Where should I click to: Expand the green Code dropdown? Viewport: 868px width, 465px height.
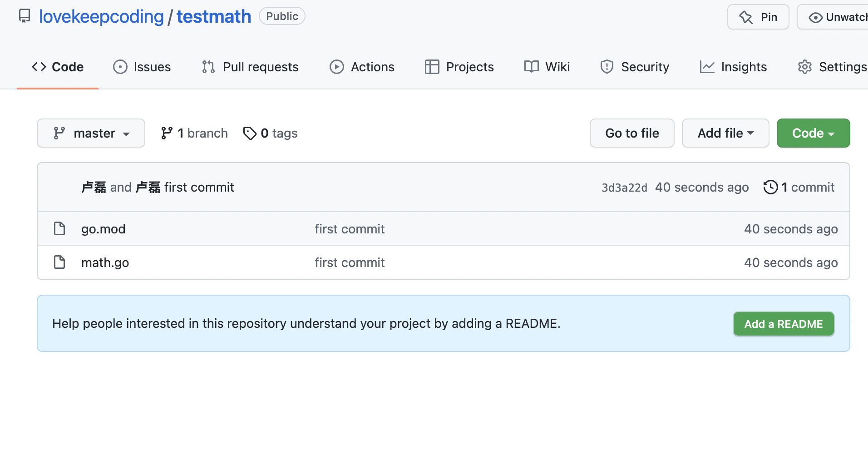(813, 133)
